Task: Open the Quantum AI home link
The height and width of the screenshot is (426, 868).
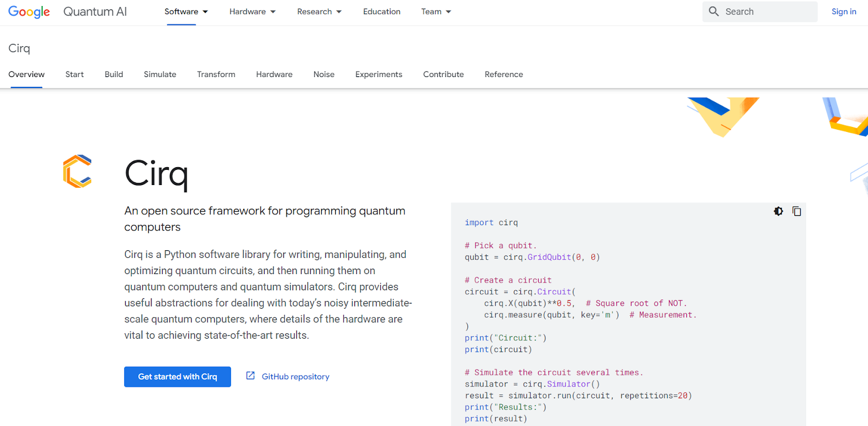Action: coord(95,12)
